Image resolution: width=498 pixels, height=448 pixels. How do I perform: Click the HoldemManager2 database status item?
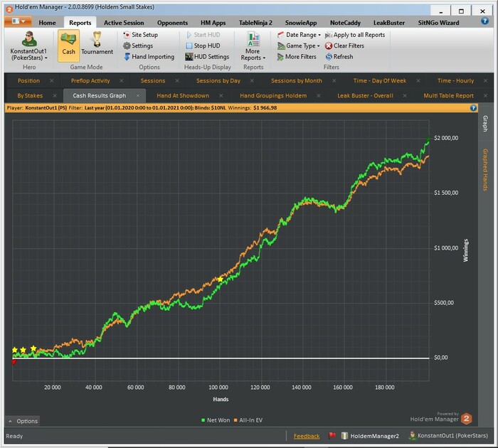click(x=370, y=436)
